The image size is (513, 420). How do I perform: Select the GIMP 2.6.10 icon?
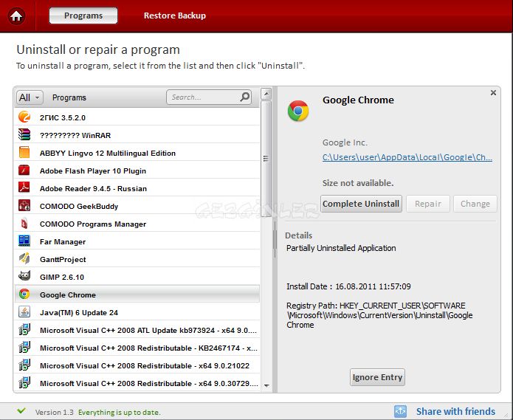point(24,276)
